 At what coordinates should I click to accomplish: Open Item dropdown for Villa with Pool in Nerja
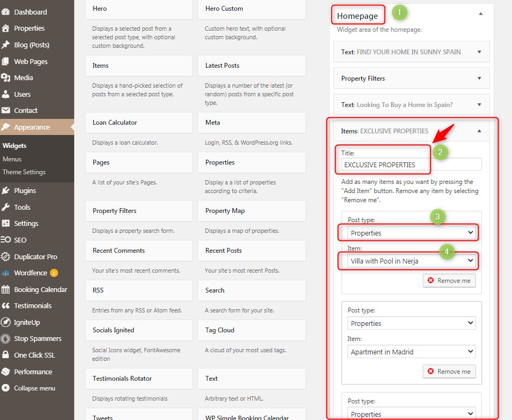[411, 261]
